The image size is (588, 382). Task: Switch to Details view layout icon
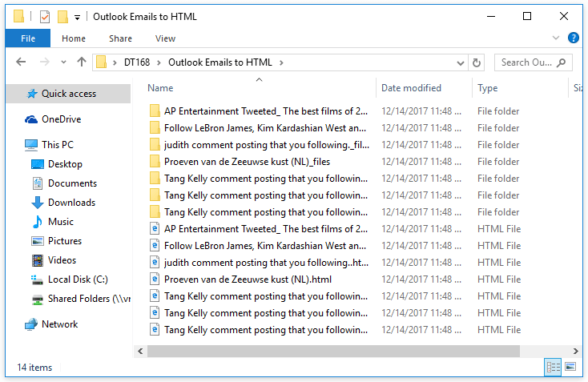(553, 367)
